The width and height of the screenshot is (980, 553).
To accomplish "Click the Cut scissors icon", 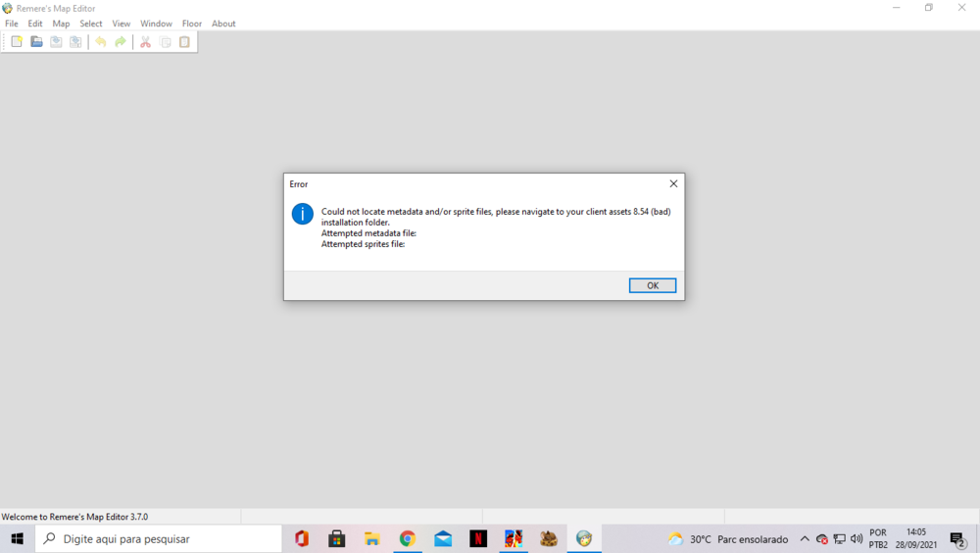I will (x=146, y=42).
